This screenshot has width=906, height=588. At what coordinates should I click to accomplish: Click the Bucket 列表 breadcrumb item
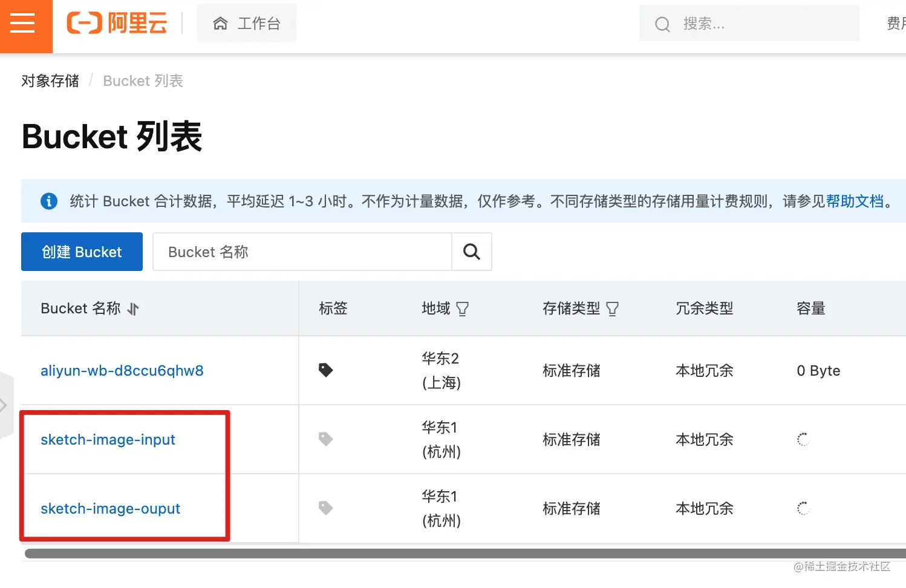pos(143,81)
